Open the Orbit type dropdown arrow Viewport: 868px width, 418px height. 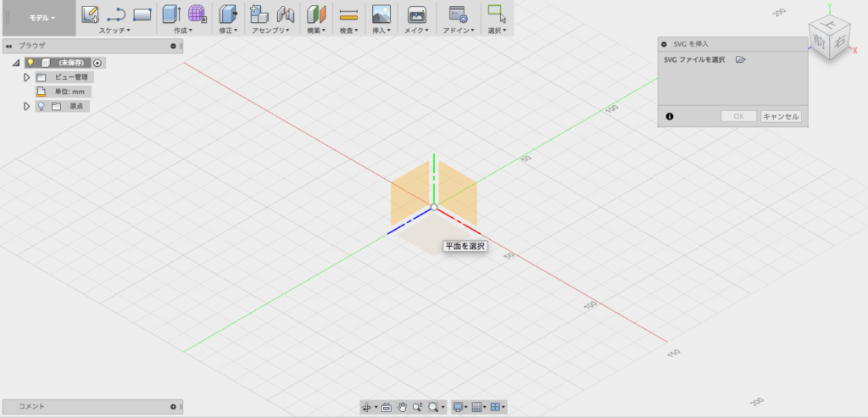tap(376, 408)
